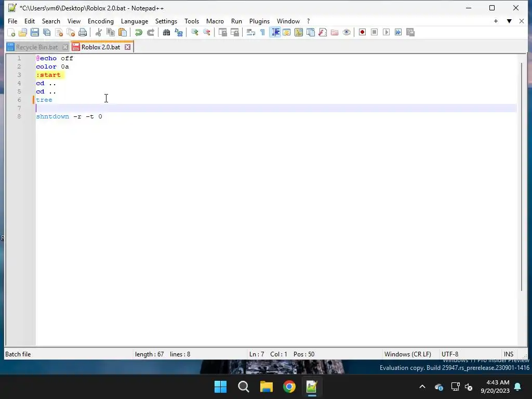Close the Roblox 2.0.bat tab
The width and height of the screenshot is (532, 399).
(128, 47)
